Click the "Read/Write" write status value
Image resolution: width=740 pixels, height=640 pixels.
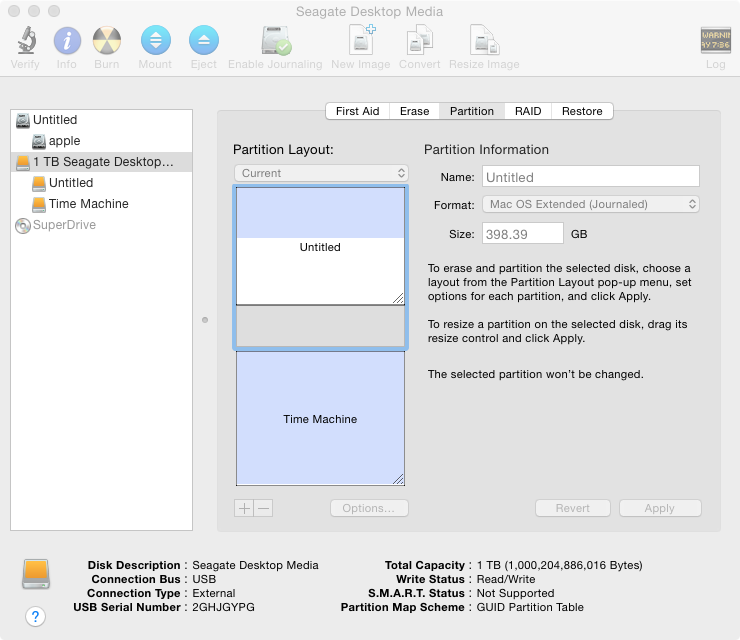(x=506, y=579)
